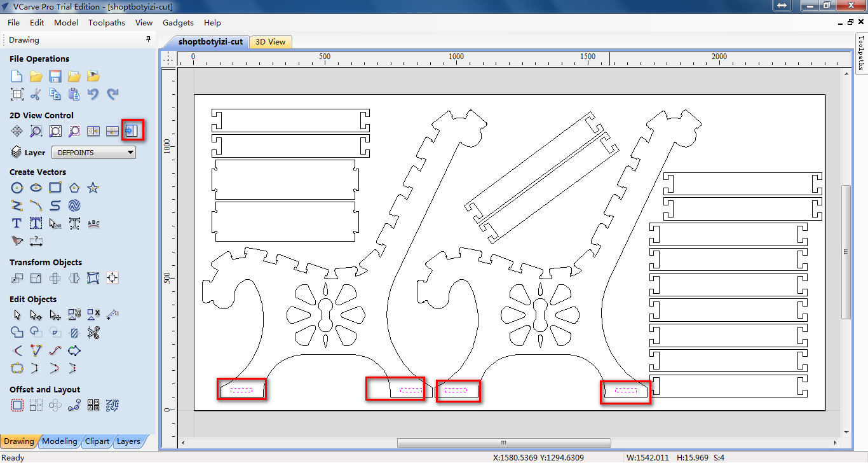Open the Model menu
The height and width of the screenshot is (463, 868).
(66, 22)
